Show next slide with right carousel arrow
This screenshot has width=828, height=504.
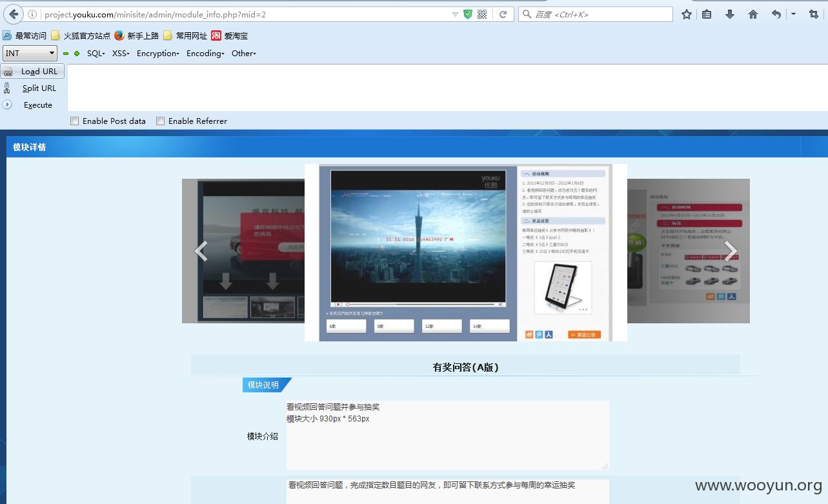[730, 251]
